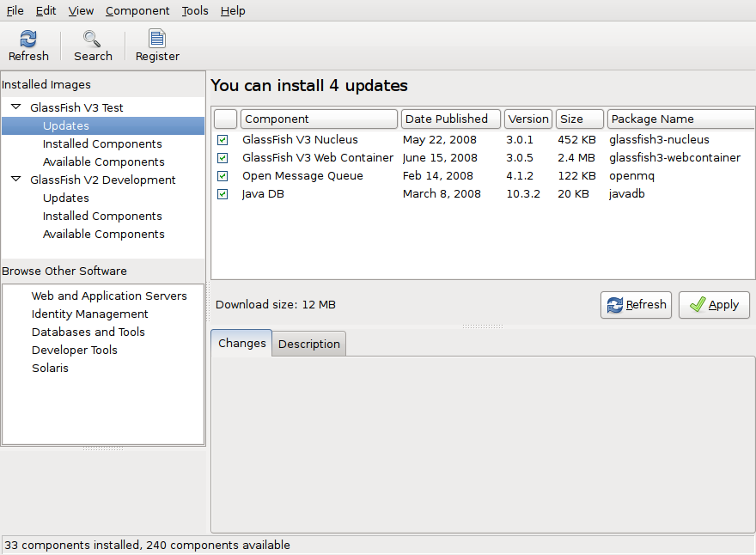Uncheck the Open Message Queue checkbox
This screenshot has width=756, height=555.
pos(223,176)
